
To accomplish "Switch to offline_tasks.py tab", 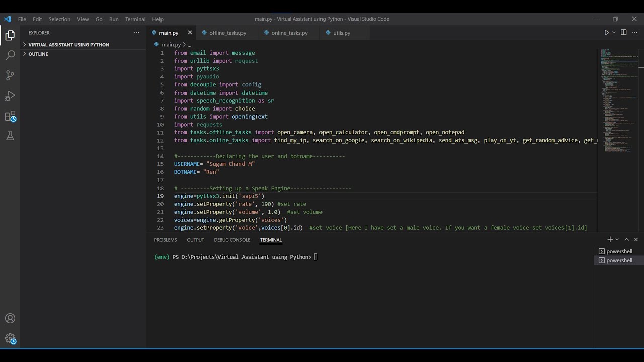I will [x=227, y=33].
